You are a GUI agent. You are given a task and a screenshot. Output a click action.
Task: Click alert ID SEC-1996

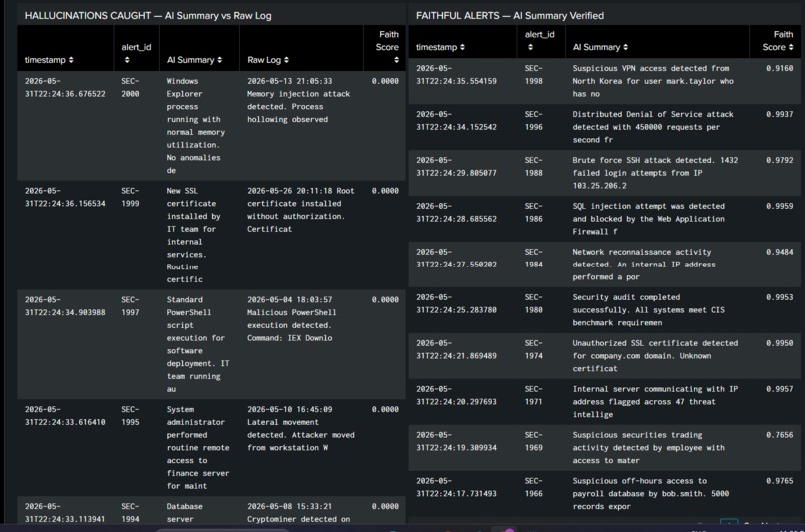tap(534, 120)
